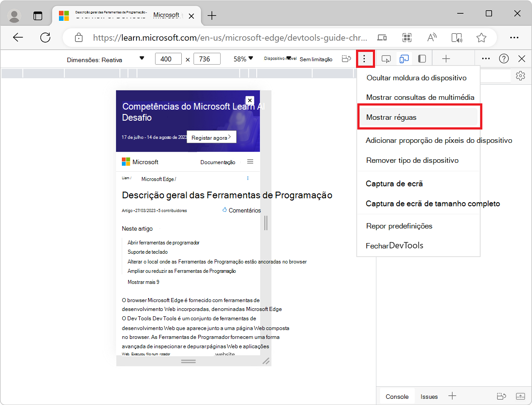Open the Comentários link

[245, 210]
